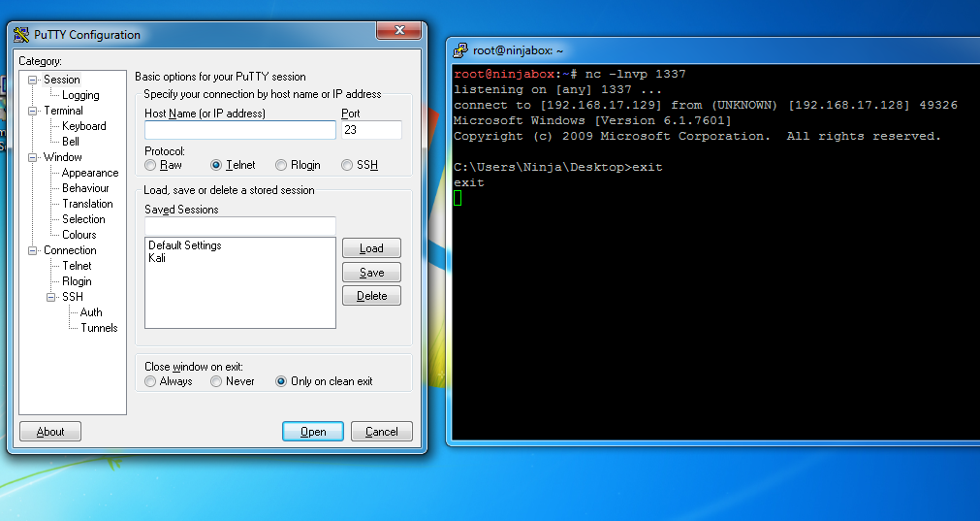Focus the Port field showing 23
The width and height of the screenshot is (980, 521).
pyautogui.click(x=371, y=129)
